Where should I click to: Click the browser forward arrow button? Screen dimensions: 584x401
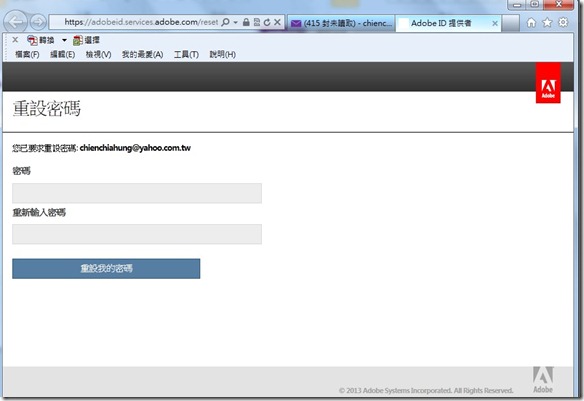[38, 22]
